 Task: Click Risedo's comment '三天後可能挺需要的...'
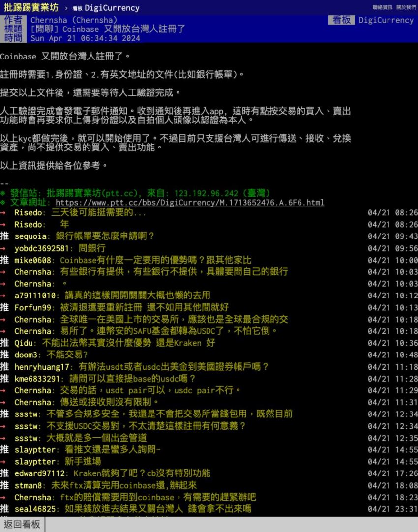tap(98, 213)
